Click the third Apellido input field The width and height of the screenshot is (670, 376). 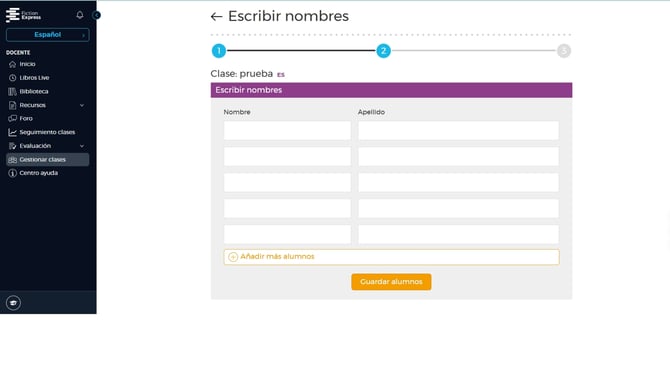(458, 182)
